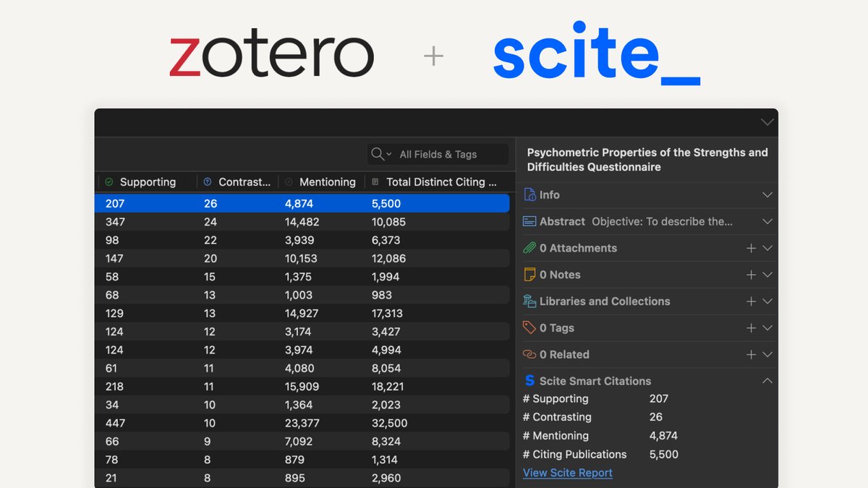Click the Scite Smart Citations logo icon
This screenshot has width=868, height=488.
(x=530, y=381)
